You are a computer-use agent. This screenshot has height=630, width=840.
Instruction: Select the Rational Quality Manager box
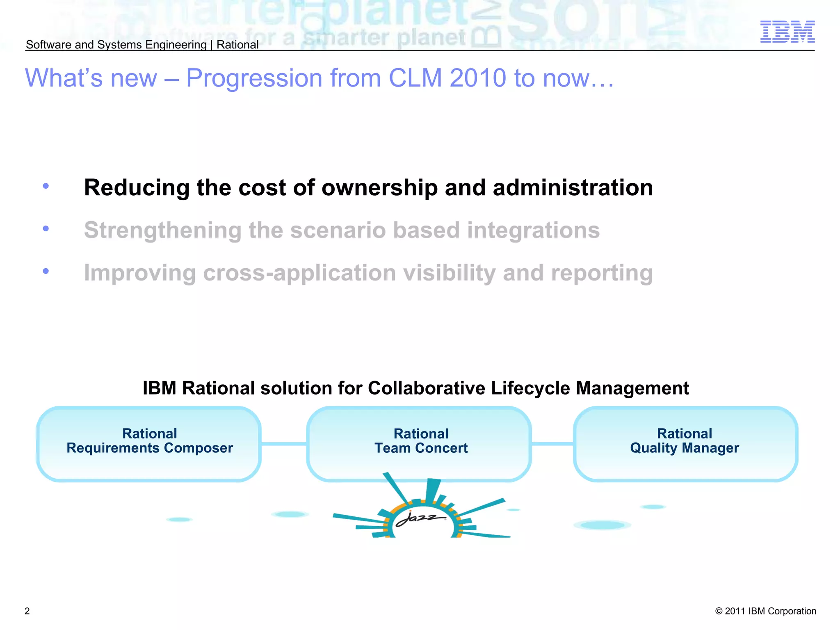(685, 444)
